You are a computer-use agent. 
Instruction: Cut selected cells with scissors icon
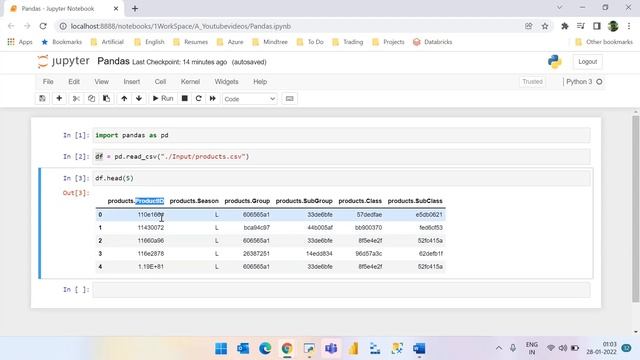point(76,98)
